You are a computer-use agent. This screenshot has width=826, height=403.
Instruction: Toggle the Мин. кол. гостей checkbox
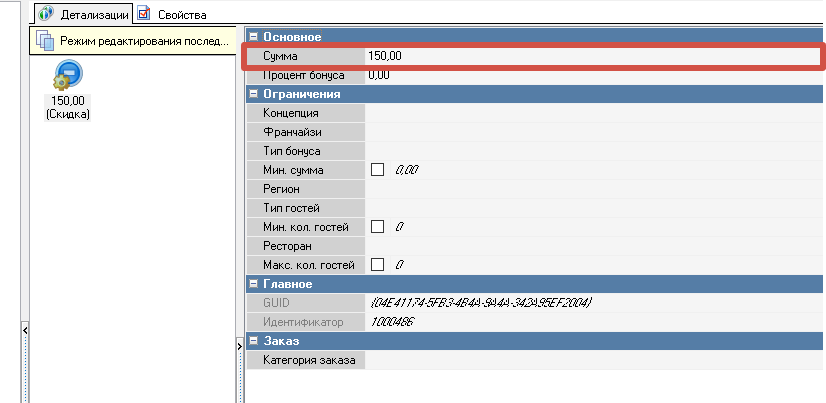coord(377,227)
